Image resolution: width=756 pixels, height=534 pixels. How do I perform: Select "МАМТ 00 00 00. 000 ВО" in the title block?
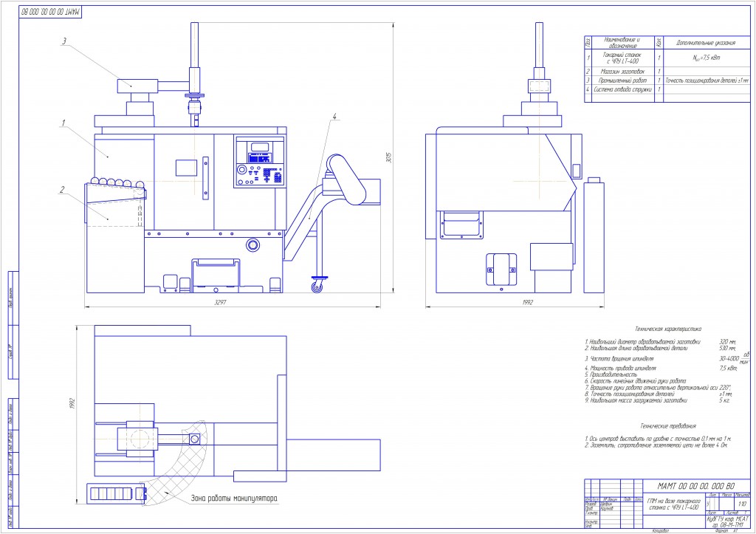point(695,486)
